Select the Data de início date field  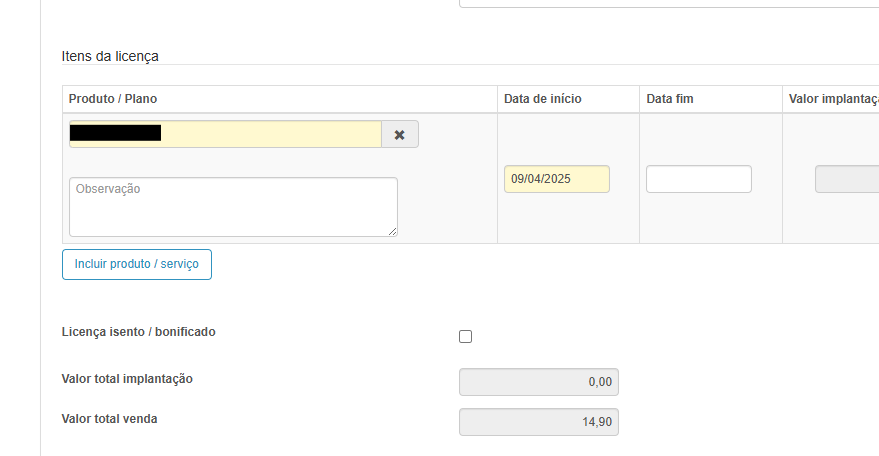557,179
